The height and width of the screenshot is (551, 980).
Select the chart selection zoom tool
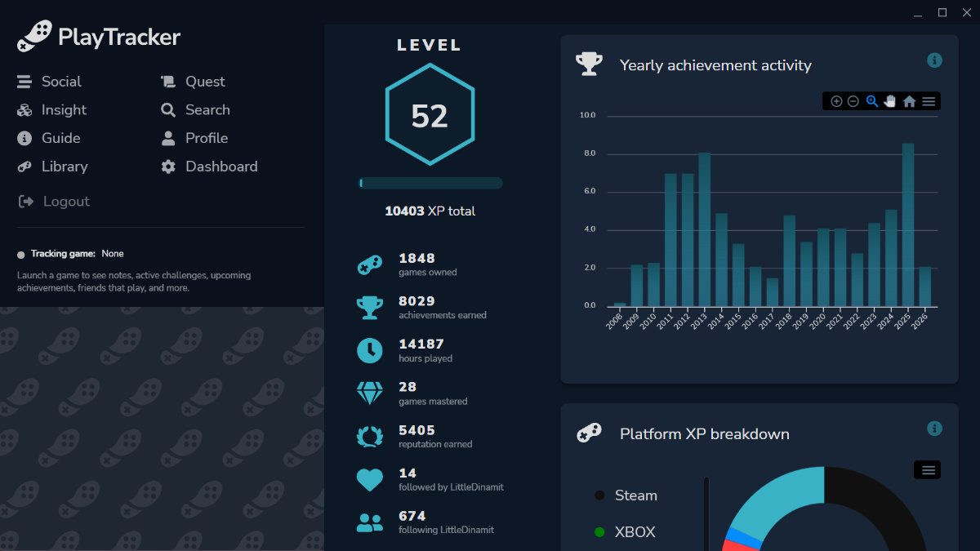coord(872,101)
